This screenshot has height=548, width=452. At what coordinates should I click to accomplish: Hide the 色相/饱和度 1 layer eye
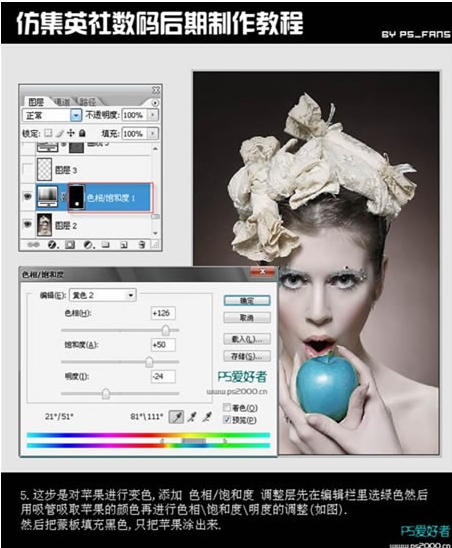coord(27,197)
